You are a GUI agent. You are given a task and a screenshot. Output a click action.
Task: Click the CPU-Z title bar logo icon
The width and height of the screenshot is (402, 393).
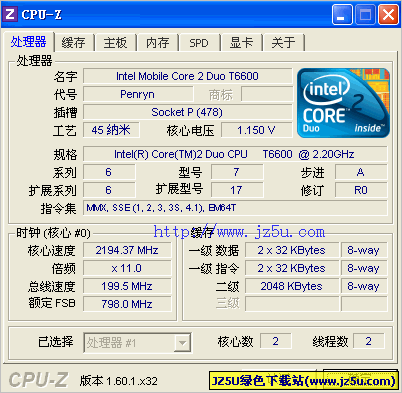9,14
